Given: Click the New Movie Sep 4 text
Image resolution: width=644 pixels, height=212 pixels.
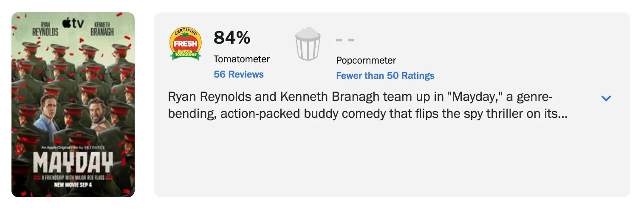Looking at the screenshot, I should [x=73, y=184].
